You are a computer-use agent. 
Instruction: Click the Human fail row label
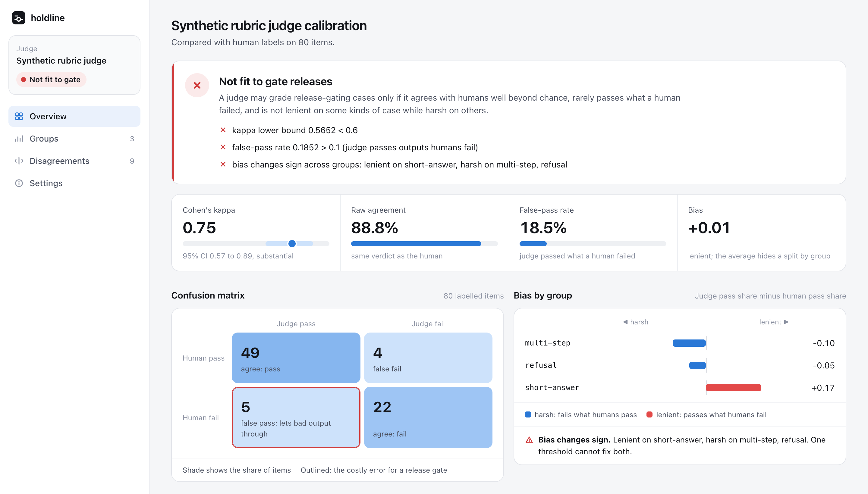201,418
